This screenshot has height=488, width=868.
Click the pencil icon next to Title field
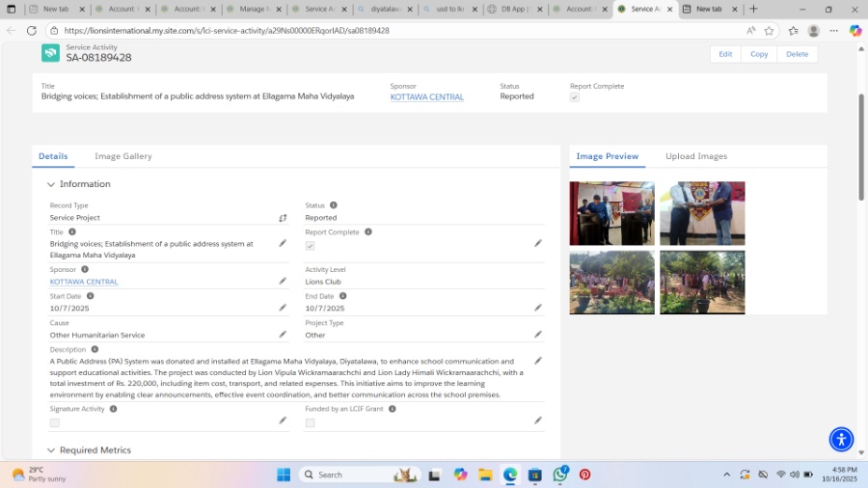(283, 244)
